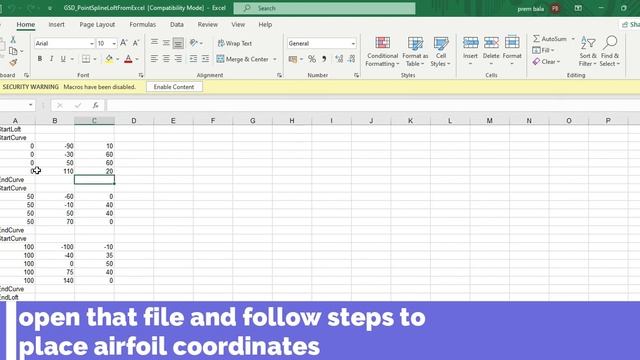
Task: Expand the Merge & Center dropdown arrow
Action: coord(275,60)
